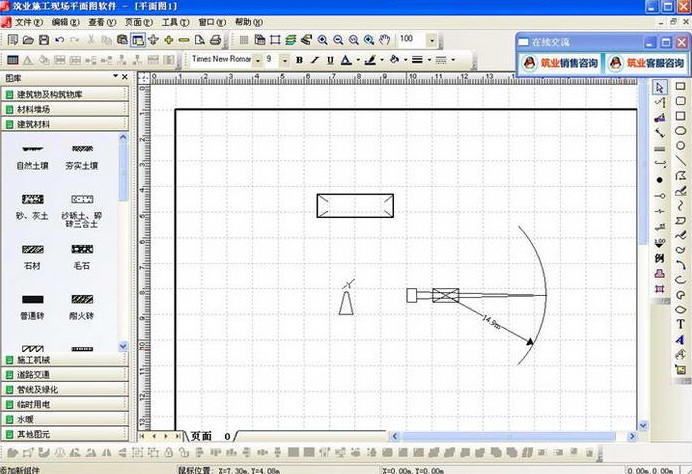
Task: Undo the last action
Action: click(x=59, y=40)
